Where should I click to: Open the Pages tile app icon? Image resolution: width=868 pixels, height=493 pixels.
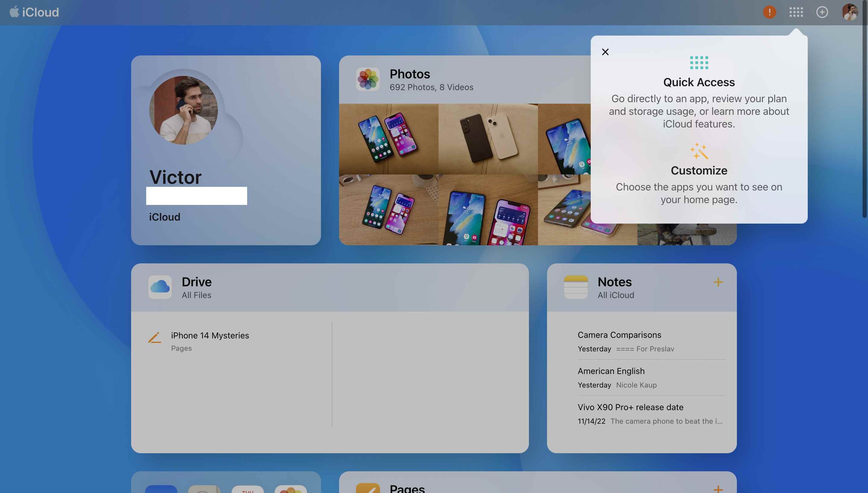click(368, 488)
